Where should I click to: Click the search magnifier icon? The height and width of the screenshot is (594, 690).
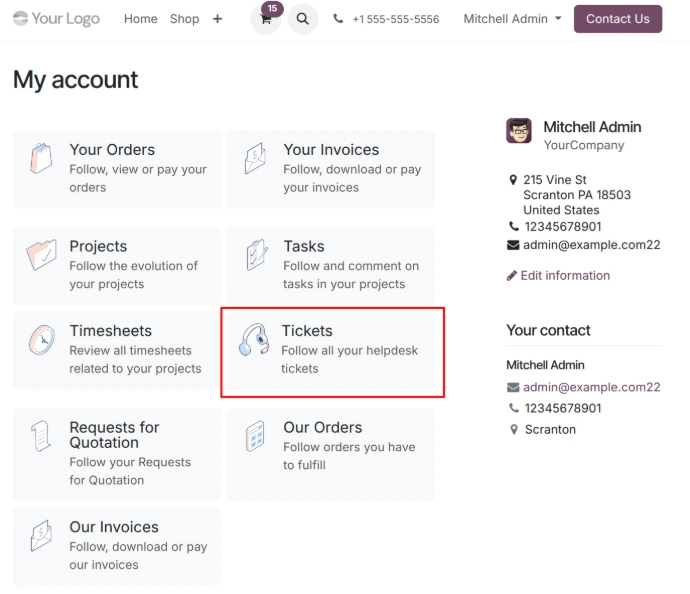point(303,19)
